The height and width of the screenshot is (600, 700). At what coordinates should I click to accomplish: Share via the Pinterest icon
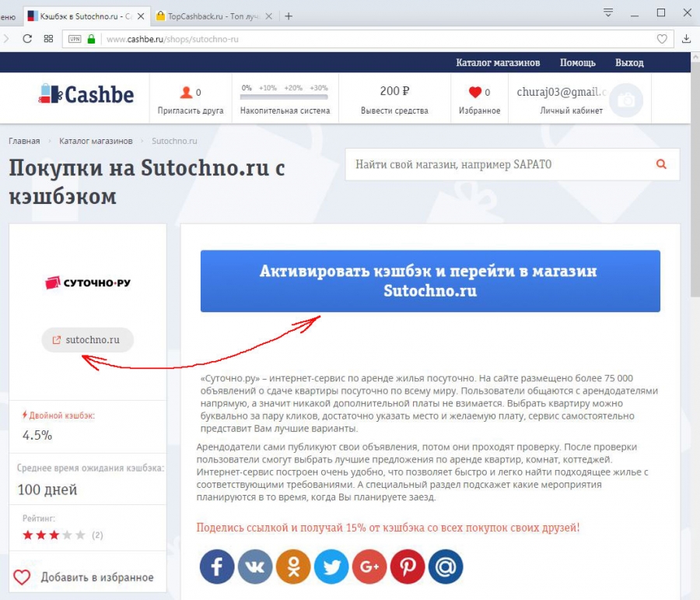coord(407,567)
